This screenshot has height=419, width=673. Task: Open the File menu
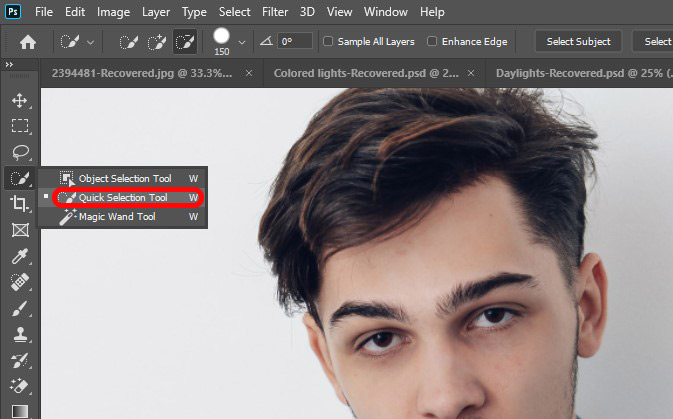[44, 12]
